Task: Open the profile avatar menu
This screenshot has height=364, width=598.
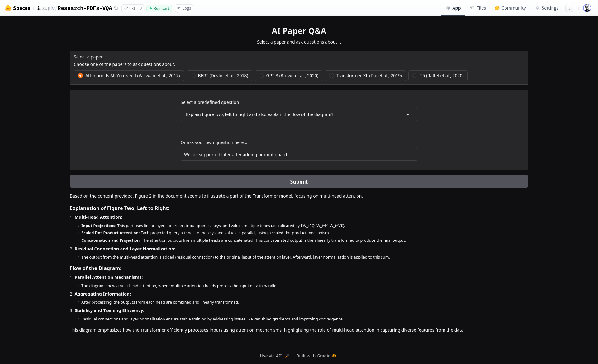Action: pos(587,8)
